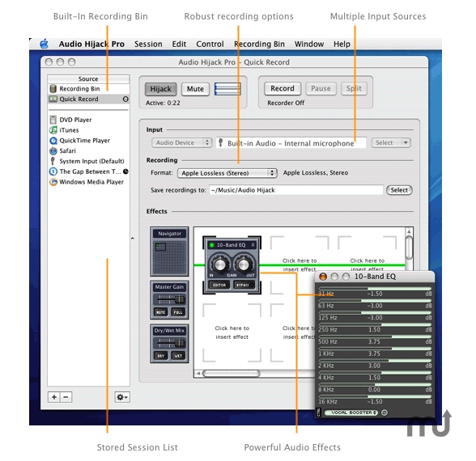Click the 31 Hz band slider
Screen dimensions: 476x461
[375, 289]
